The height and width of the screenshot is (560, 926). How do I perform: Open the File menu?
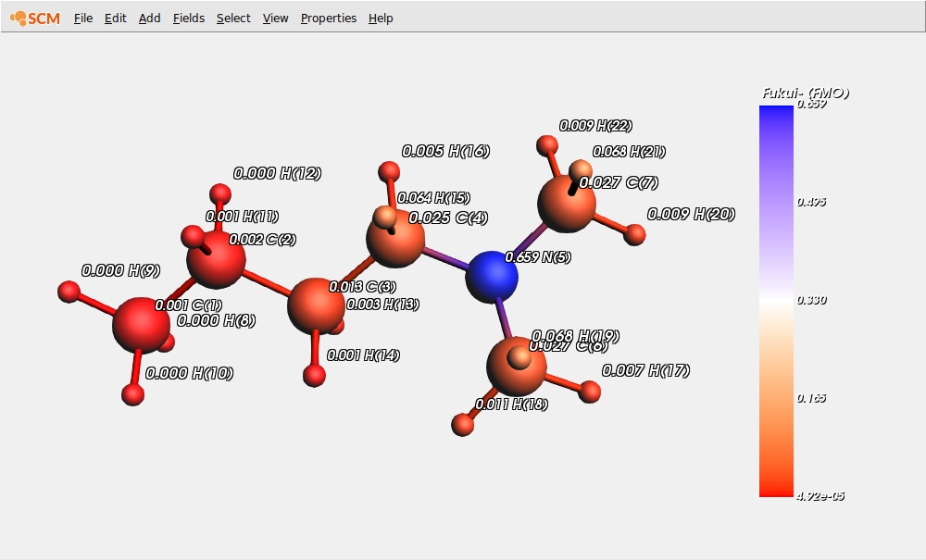pos(82,18)
